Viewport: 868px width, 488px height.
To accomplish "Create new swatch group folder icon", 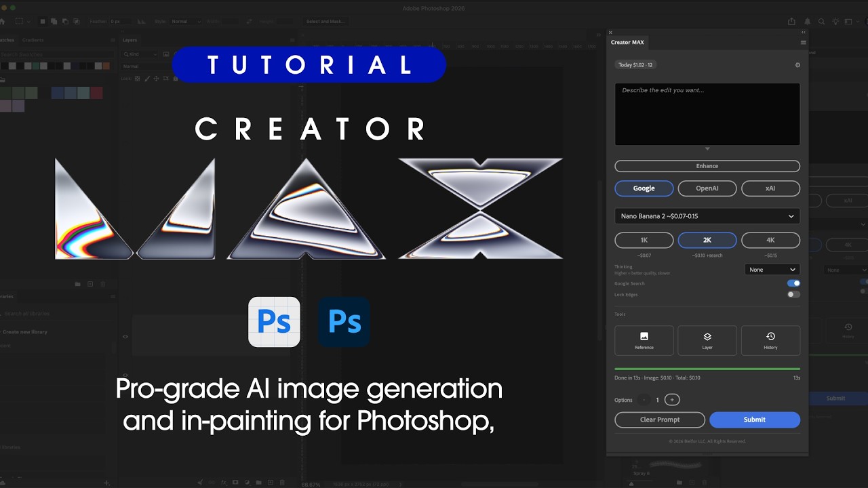I will (77, 284).
